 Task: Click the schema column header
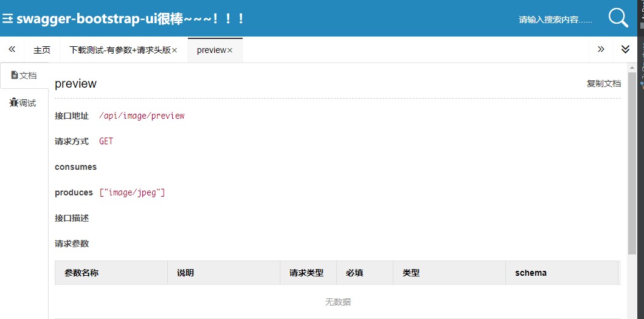530,273
